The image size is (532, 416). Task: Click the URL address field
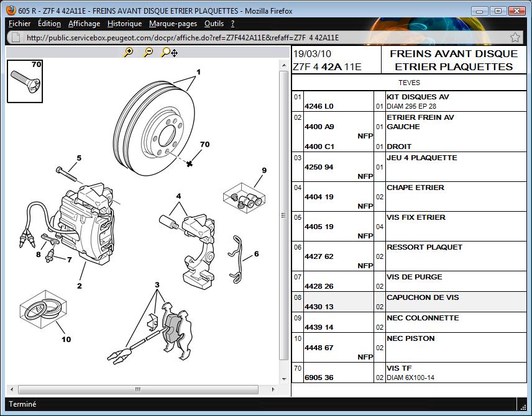tap(261, 37)
